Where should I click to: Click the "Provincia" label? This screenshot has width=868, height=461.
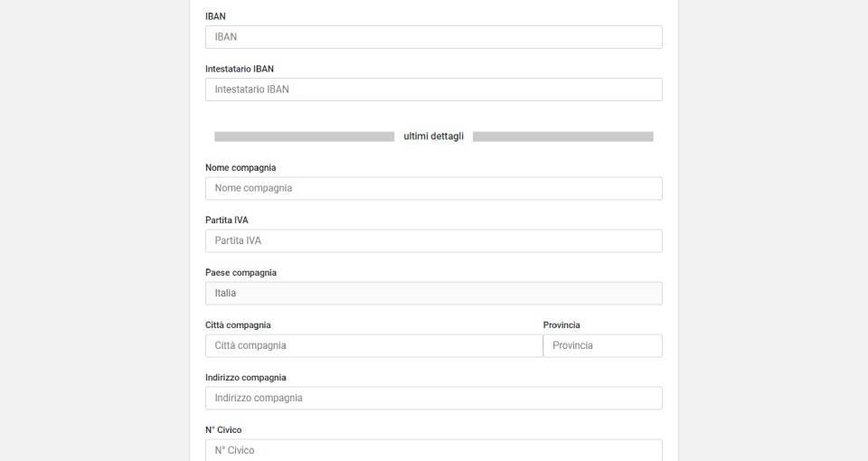click(561, 325)
